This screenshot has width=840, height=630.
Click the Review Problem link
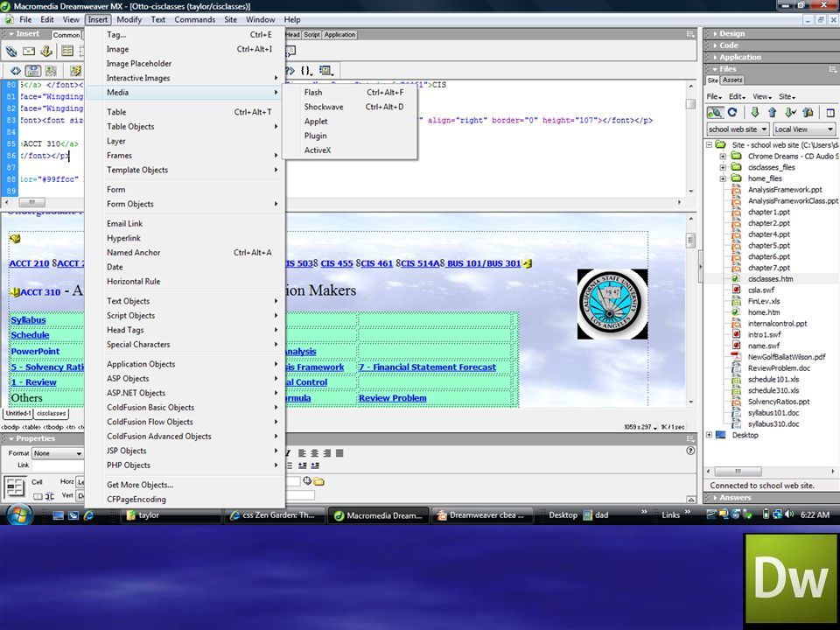pyautogui.click(x=393, y=398)
